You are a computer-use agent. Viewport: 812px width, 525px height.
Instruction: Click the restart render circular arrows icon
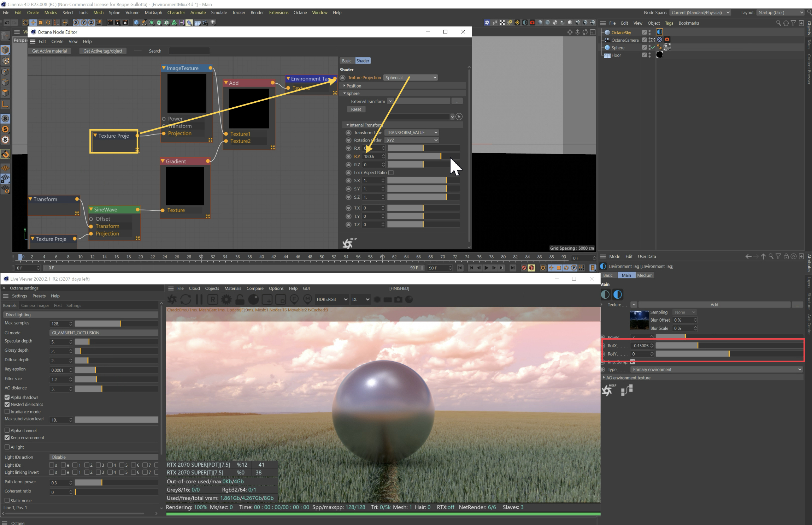click(x=186, y=300)
